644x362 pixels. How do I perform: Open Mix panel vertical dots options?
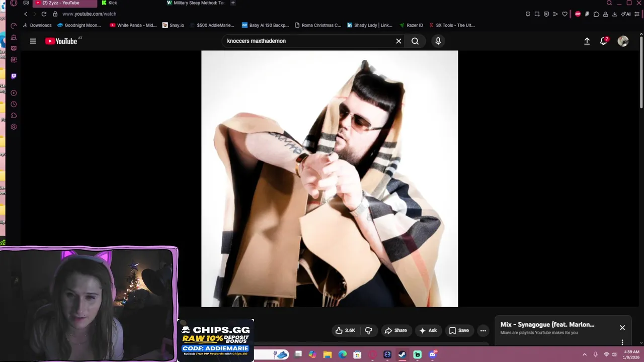tap(622, 342)
